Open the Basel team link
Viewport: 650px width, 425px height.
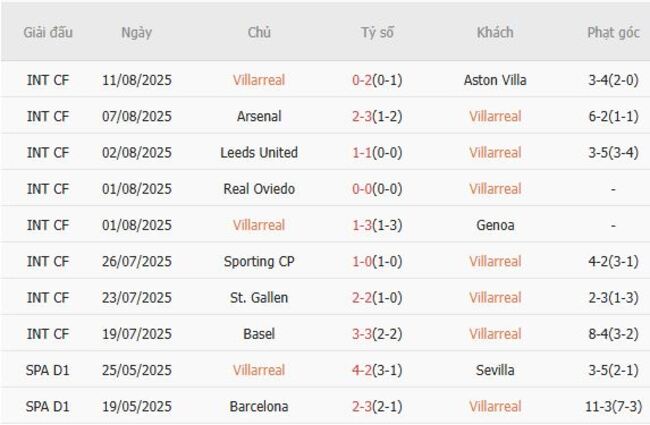tap(259, 334)
